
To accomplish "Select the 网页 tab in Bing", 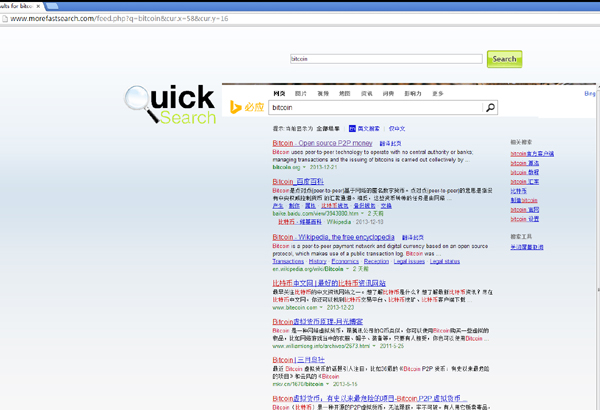I will 279,93.
